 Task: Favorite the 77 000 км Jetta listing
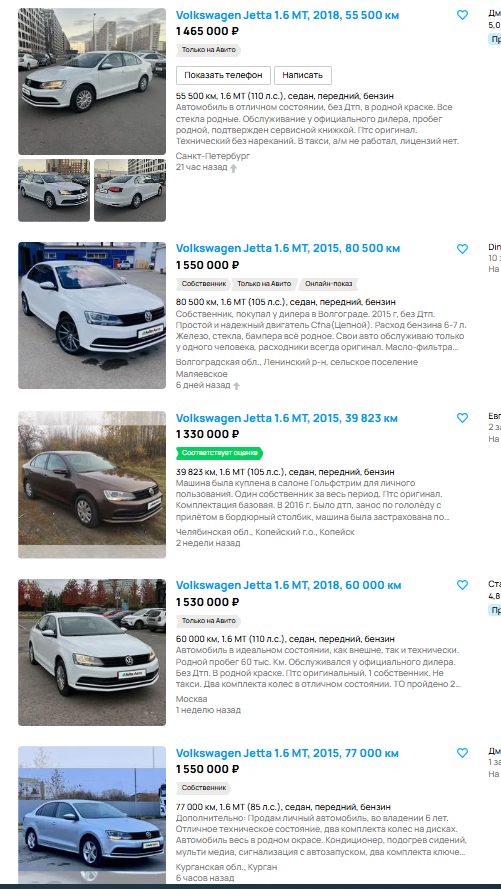pos(462,753)
